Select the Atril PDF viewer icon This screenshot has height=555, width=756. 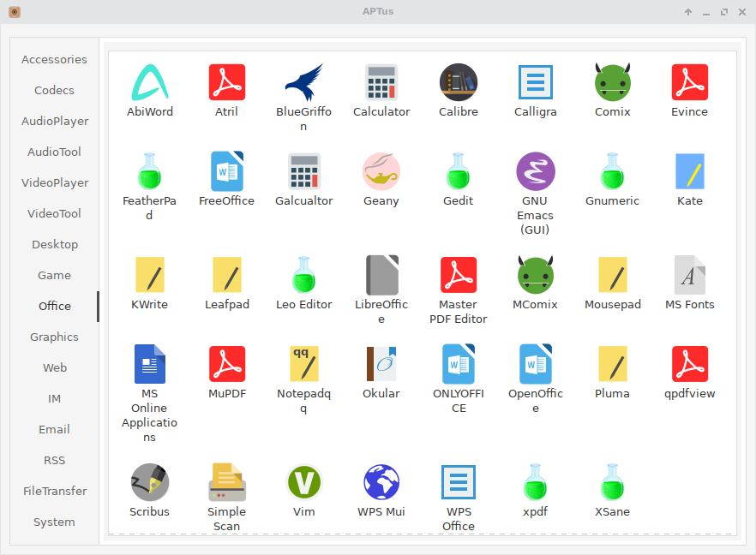point(226,82)
